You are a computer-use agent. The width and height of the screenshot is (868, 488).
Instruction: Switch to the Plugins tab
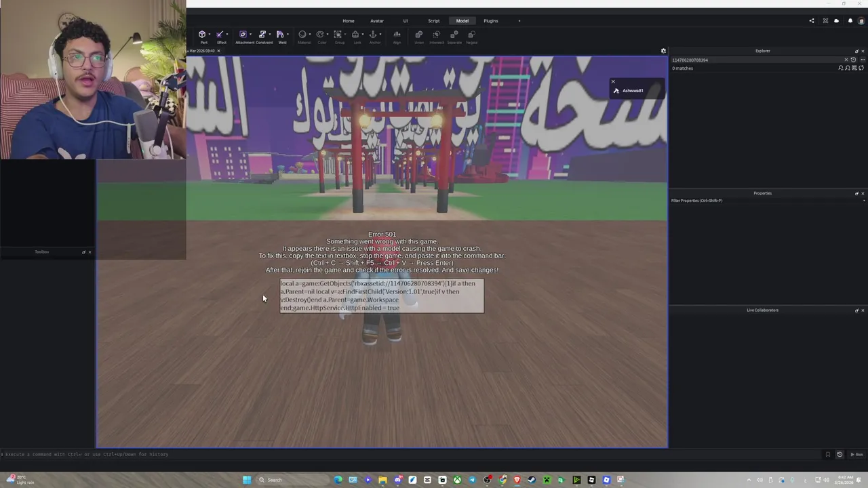click(491, 21)
